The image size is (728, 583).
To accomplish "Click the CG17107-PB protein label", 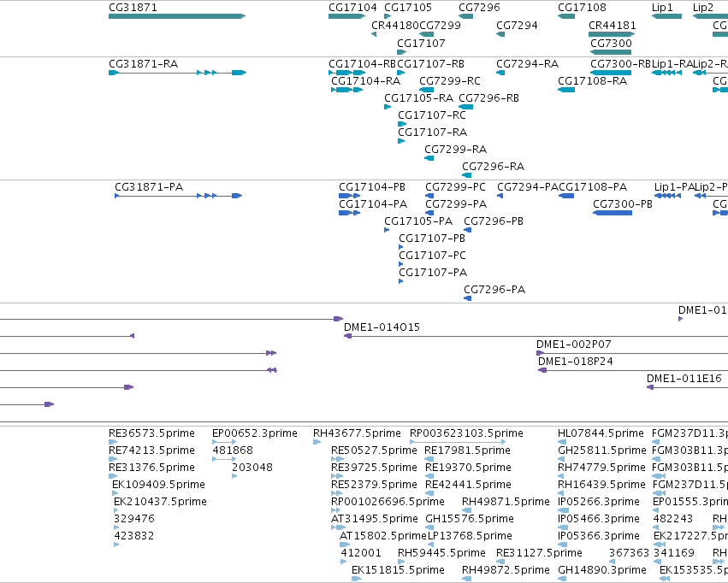I will [432, 238].
